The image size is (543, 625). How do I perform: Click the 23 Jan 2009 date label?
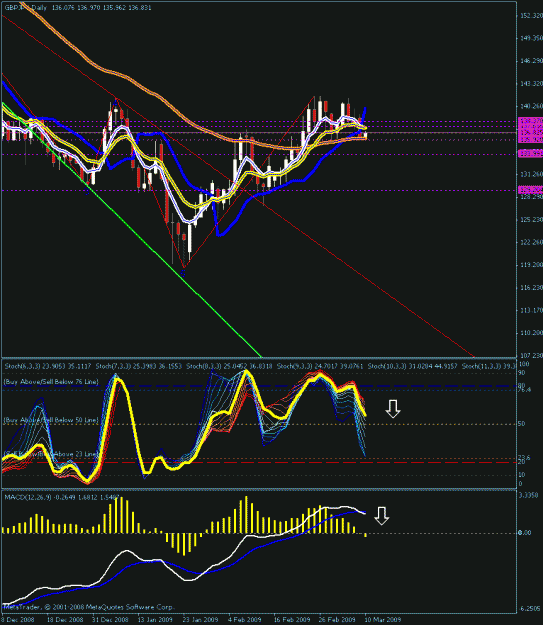[201, 620]
